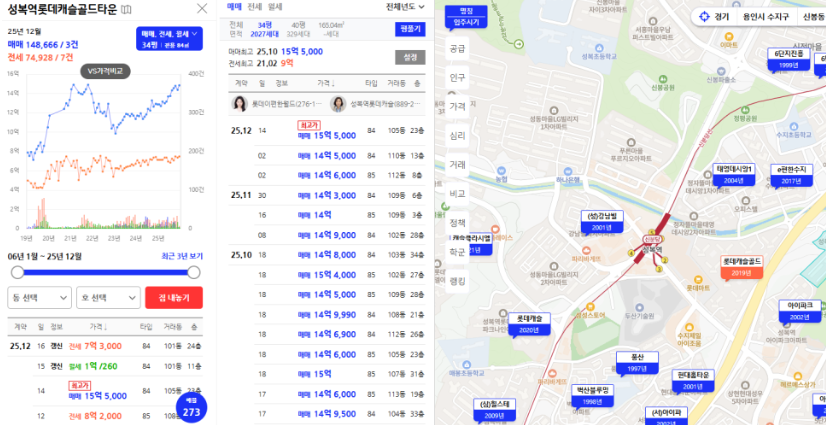Click the 신봉공원 park icon

(663, 78)
